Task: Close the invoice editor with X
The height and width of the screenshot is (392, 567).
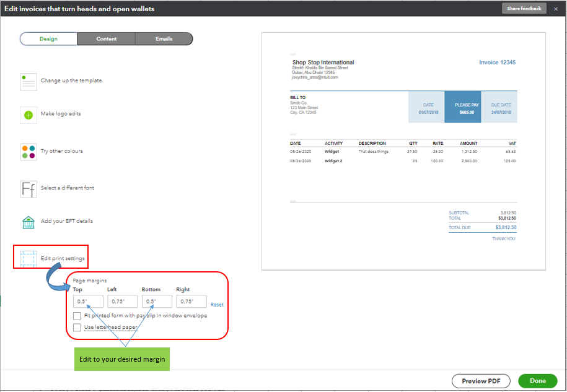Action: (x=556, y=9)
